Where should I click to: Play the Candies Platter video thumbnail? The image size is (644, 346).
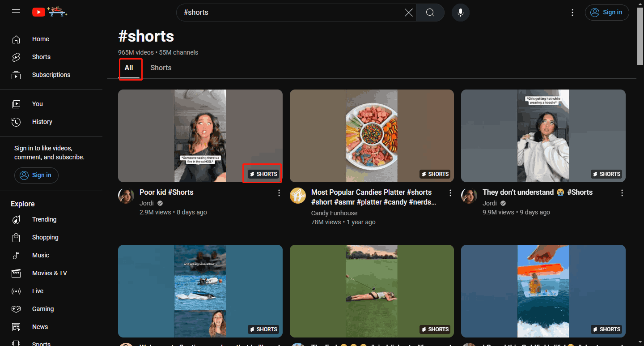(372, 136)
